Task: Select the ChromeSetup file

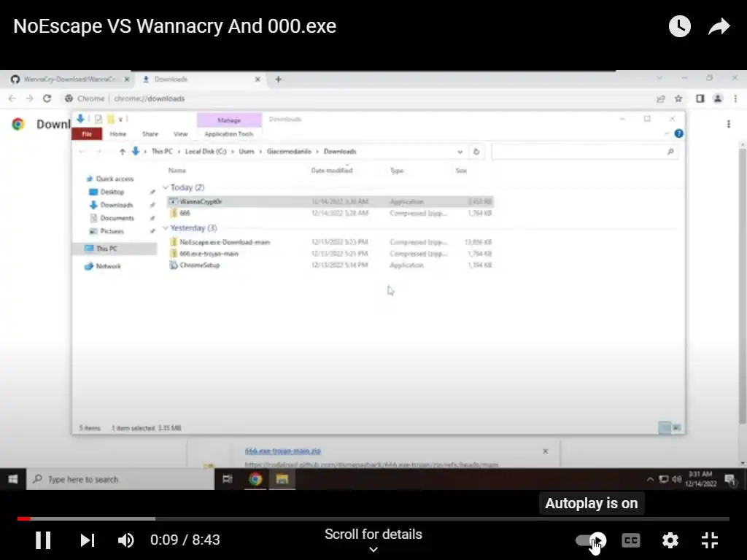Action: pyautogui.click(x=330, y=265)
